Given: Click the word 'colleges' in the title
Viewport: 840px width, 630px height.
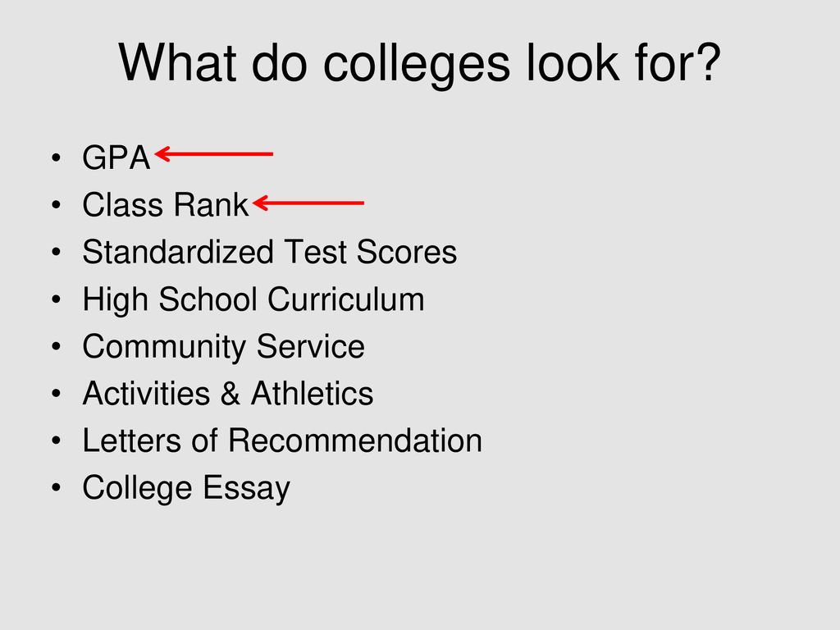Looking at the screenshot, I should click(x=416, y=65).
